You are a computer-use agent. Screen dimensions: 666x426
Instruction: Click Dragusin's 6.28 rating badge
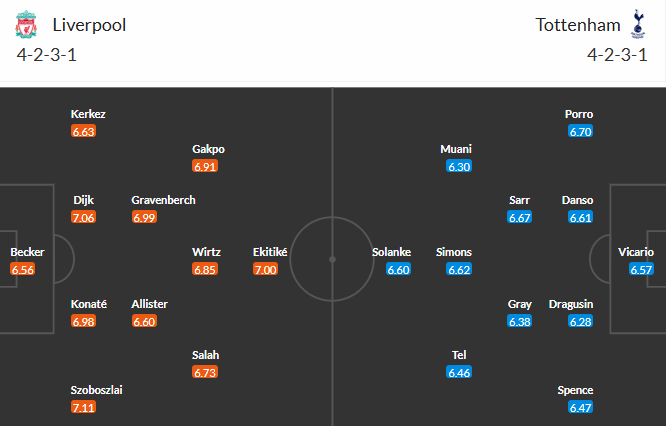pyautogui.click(x=580, y=321)
